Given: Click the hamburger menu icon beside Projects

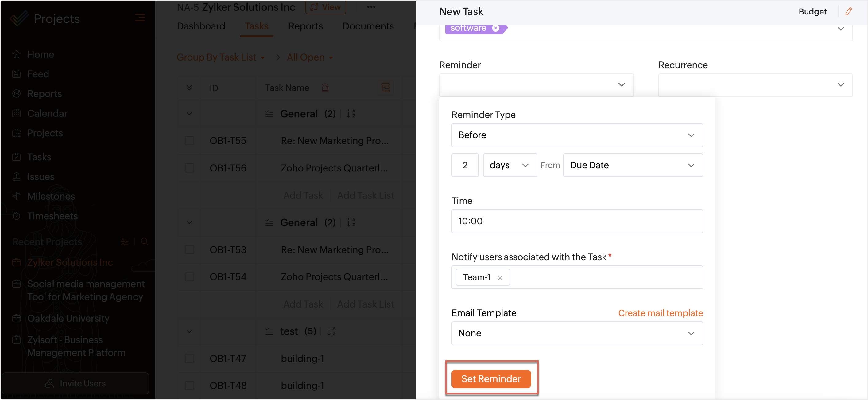Looking at the screenshot, I should coord(140,18).
